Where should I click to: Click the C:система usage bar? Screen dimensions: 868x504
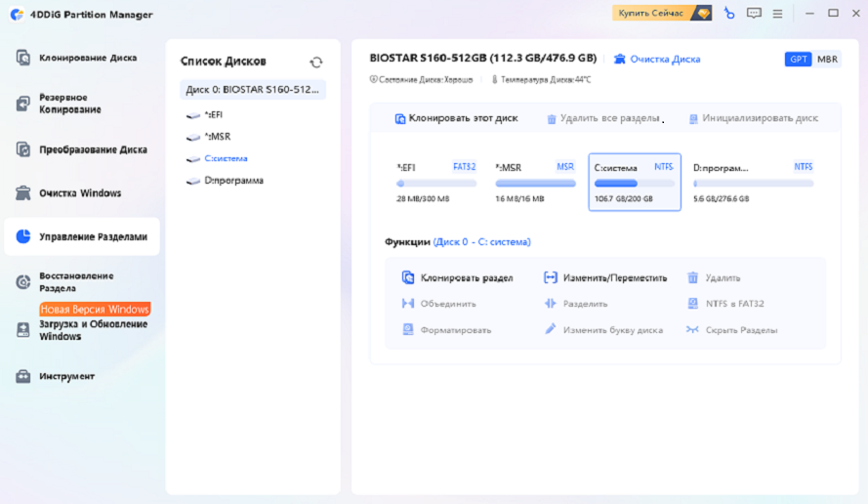point(635,184)
